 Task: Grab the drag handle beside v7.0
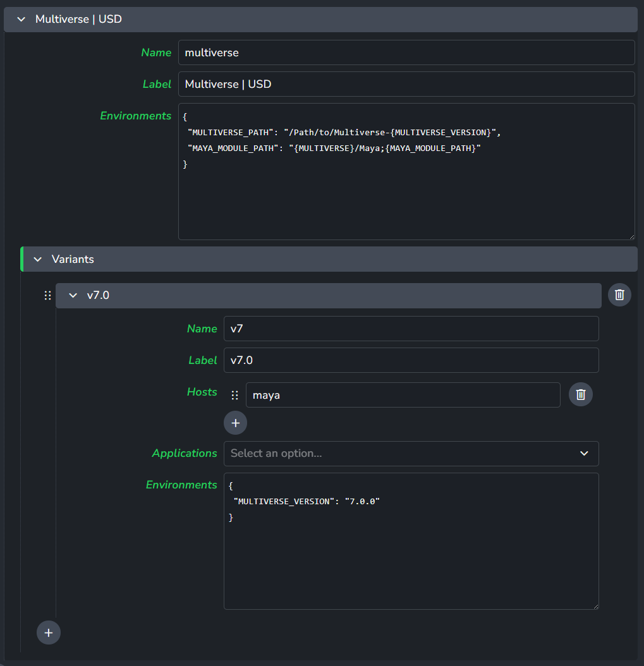pos(47,295)
